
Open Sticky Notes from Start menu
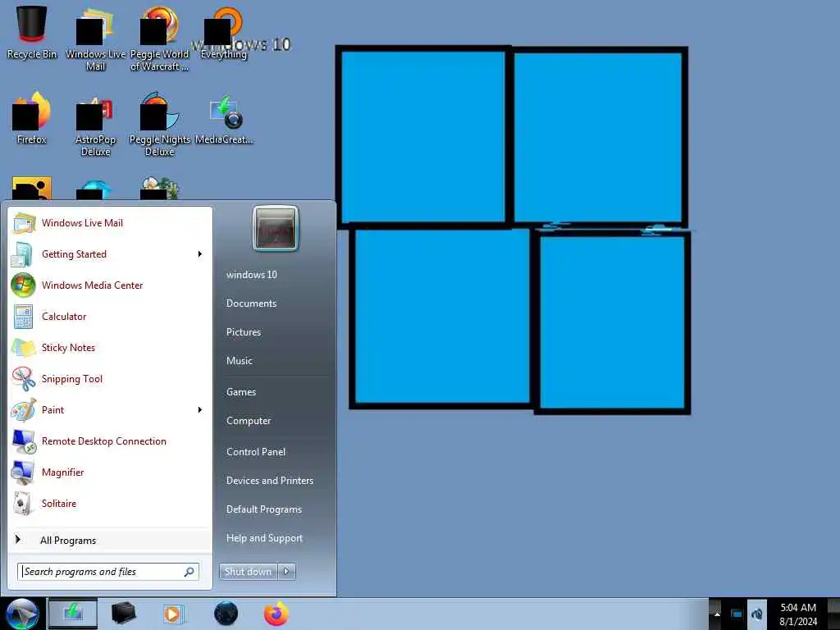coord(110,347)
